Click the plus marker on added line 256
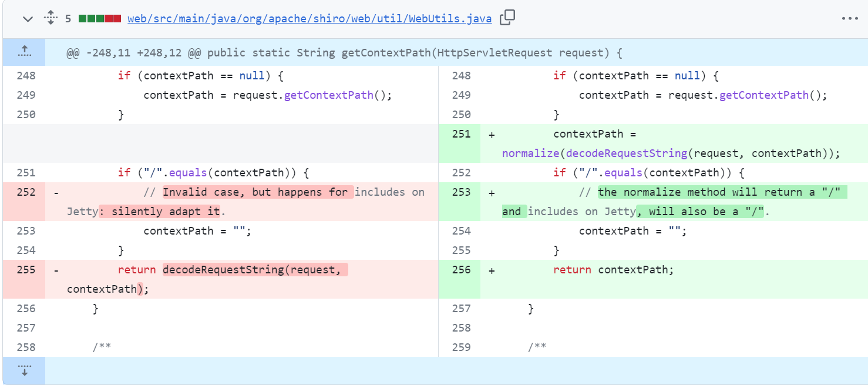The image size is (868, 388). coord(492,270)
